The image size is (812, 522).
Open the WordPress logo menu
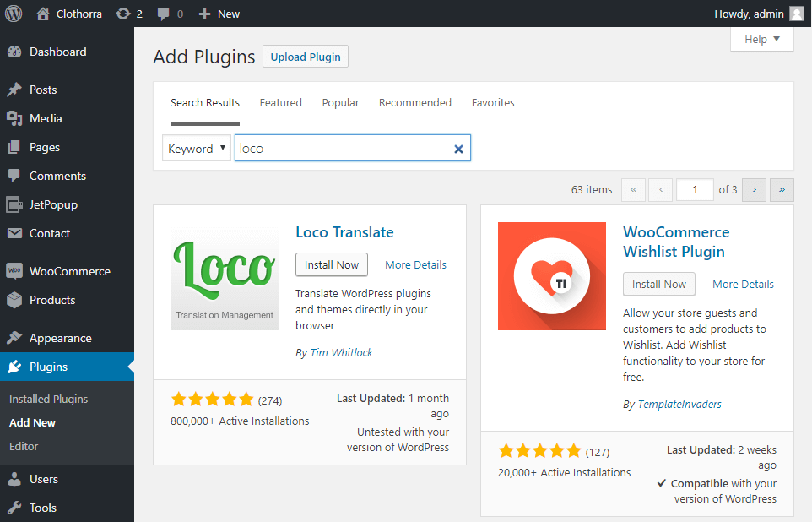14,14
